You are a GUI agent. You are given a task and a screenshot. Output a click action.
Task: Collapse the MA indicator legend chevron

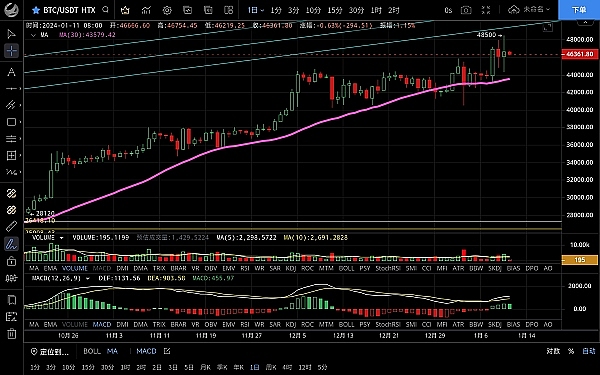[x=33, y=35]
